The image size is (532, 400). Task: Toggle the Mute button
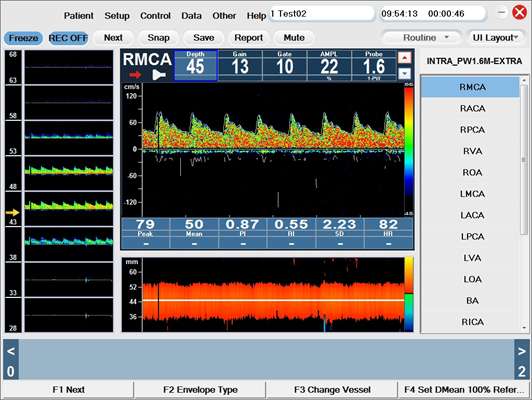[x=294, y=38]
